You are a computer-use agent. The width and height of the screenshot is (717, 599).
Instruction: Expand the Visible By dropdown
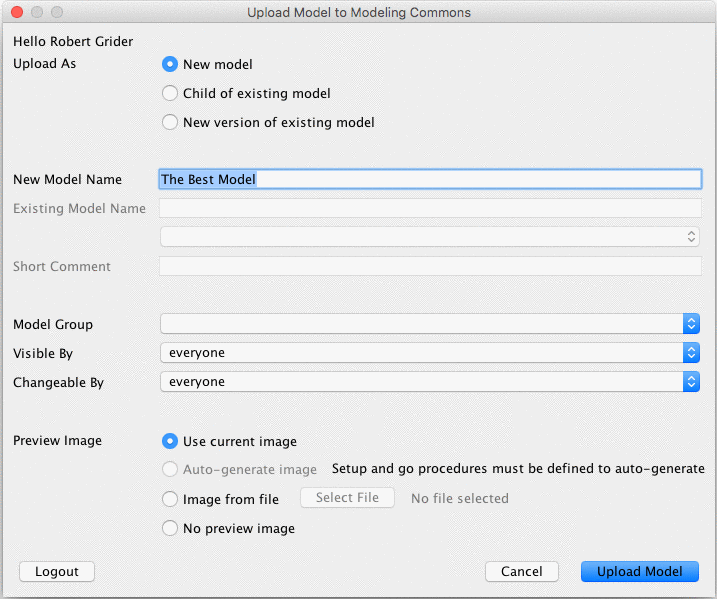tap(430, 353)
